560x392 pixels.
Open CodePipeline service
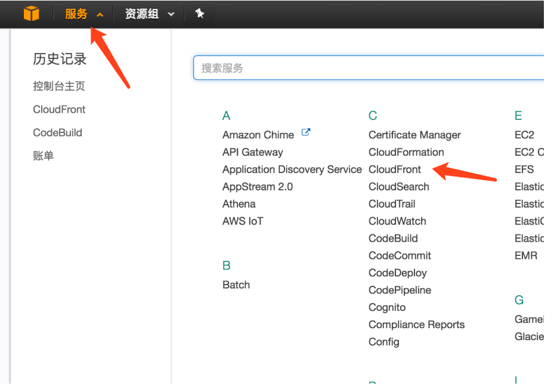(x=400, y=290)
